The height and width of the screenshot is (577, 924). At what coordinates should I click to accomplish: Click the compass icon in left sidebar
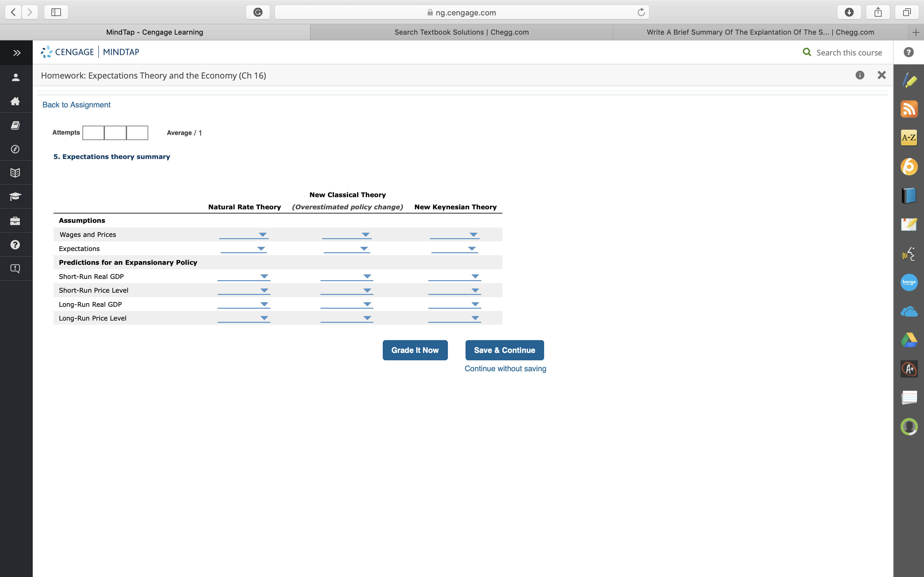click(x=15, y=149)
